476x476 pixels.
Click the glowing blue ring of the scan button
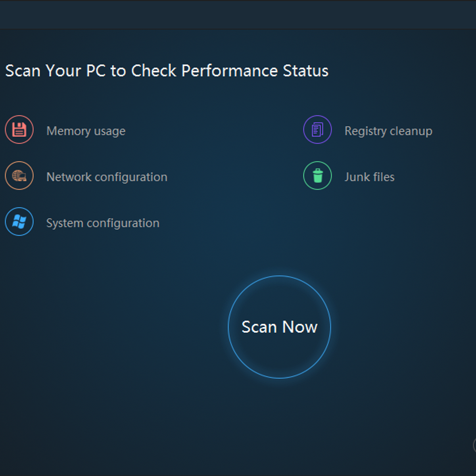(x=279, y=276)
